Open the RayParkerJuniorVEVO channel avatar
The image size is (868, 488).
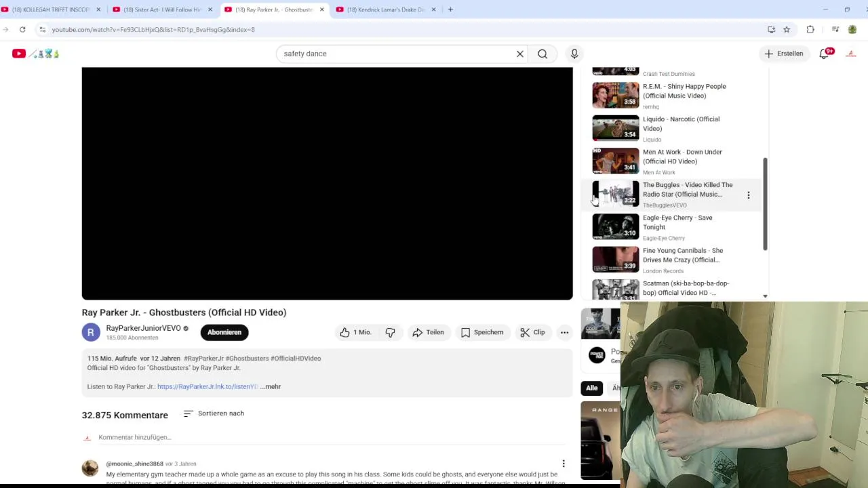coord(91,332)
